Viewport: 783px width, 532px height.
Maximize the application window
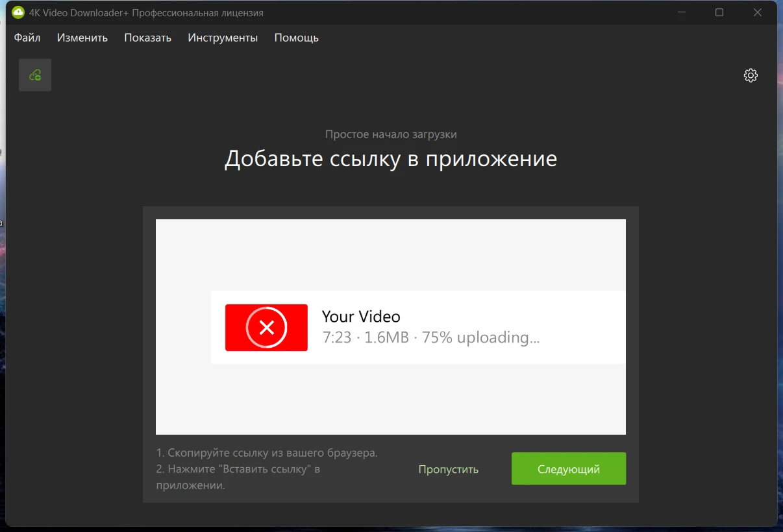tap(719, 12)
